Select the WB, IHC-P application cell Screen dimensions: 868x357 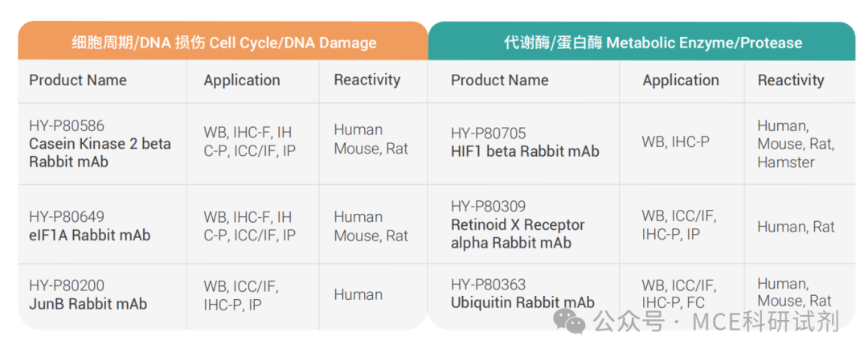675,142
